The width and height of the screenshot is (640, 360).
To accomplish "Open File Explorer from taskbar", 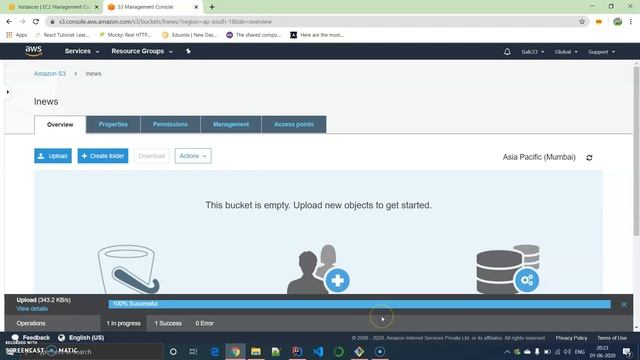I will tap(256, 351).
